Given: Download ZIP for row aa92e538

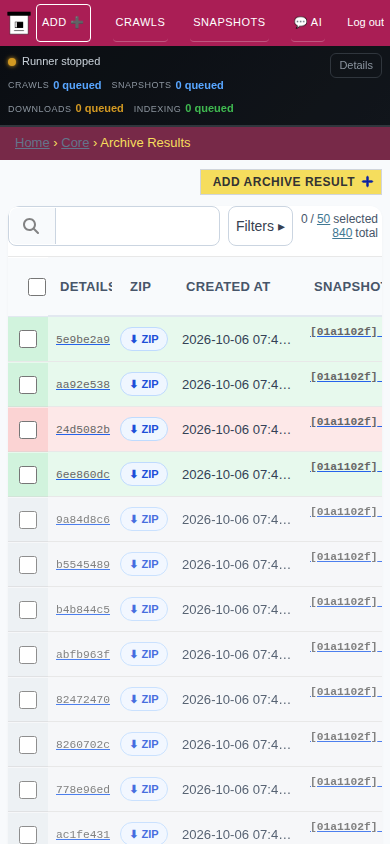Looking at the screenshot, I should pyautogui.click(x=144, y=384).
